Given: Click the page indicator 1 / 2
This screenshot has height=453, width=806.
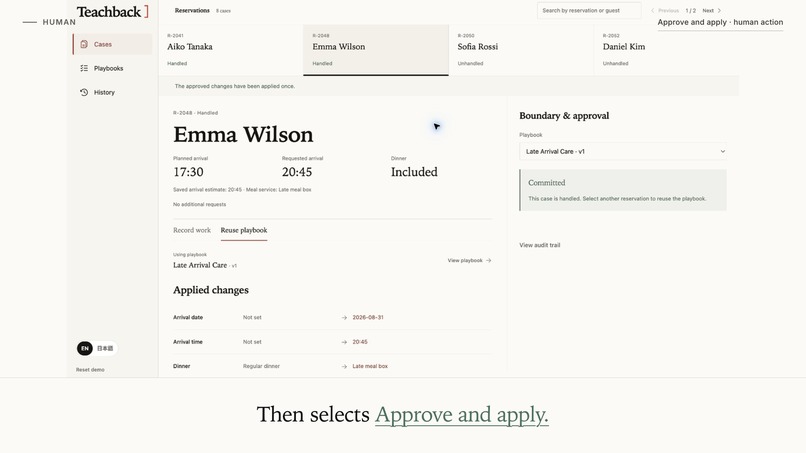Looking at the screenshot, I should point(690,10).
